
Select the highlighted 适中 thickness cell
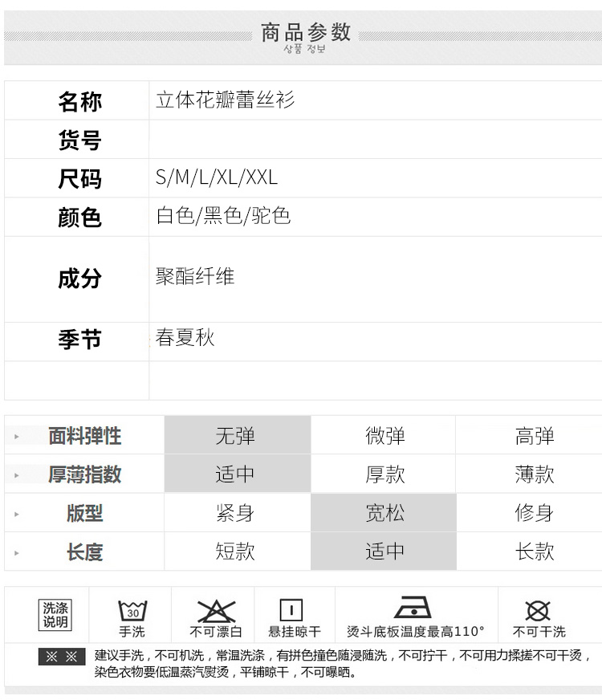click(x=238, y=474)
